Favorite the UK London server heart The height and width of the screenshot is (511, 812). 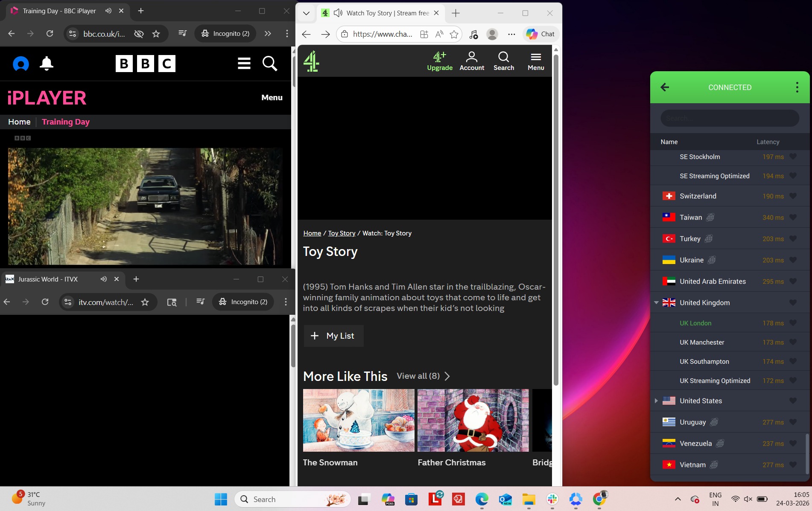[x=793, y=323]
